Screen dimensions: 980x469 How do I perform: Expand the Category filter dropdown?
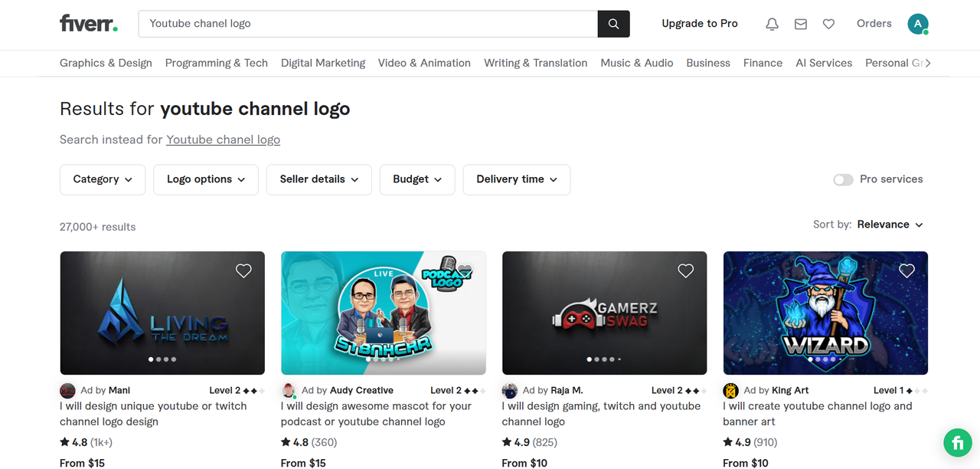pos(103,179)
